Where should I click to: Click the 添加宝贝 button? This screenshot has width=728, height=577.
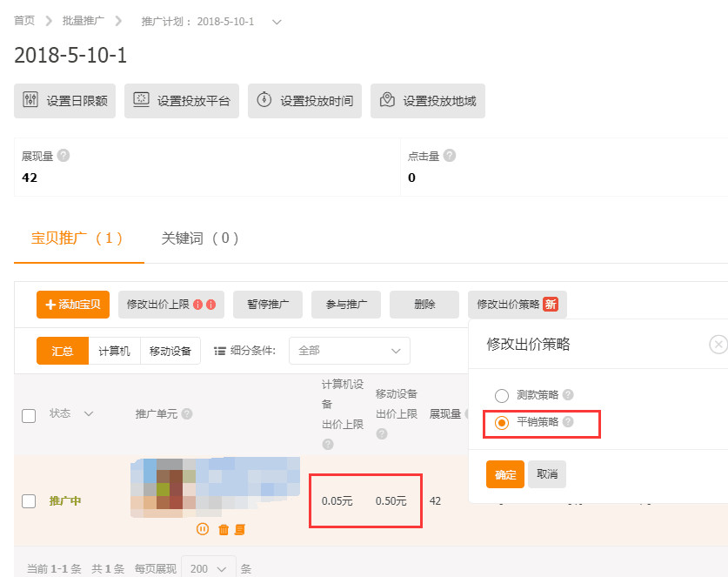point(73,305)
